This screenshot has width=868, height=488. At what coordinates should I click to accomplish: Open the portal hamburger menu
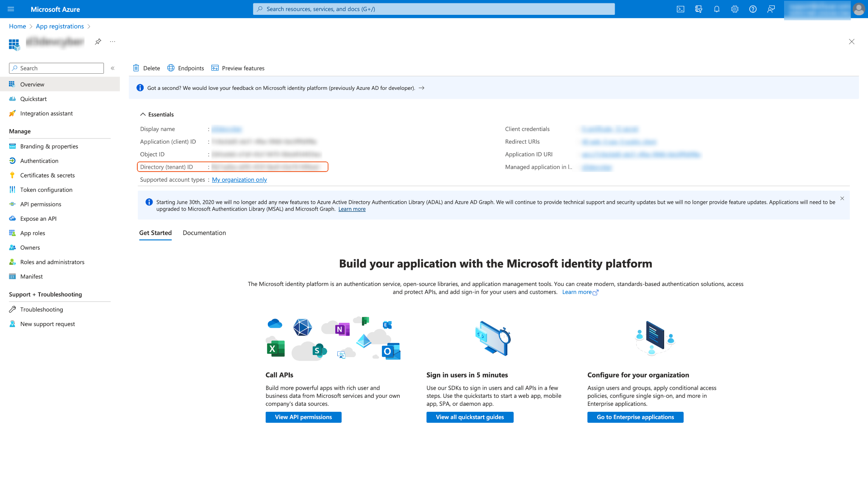pos(11,9)
